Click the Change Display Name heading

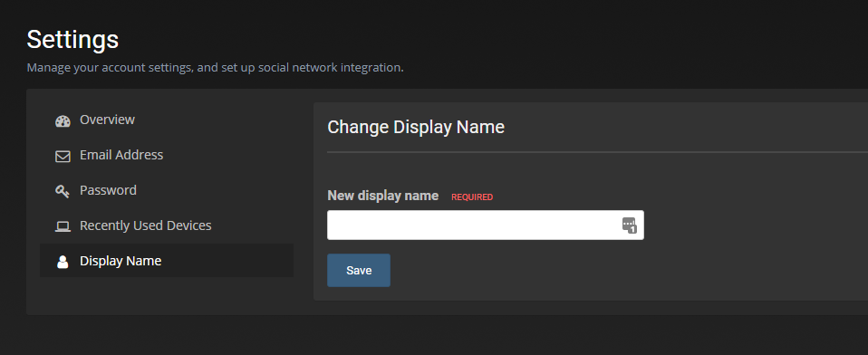pos(416,127)
